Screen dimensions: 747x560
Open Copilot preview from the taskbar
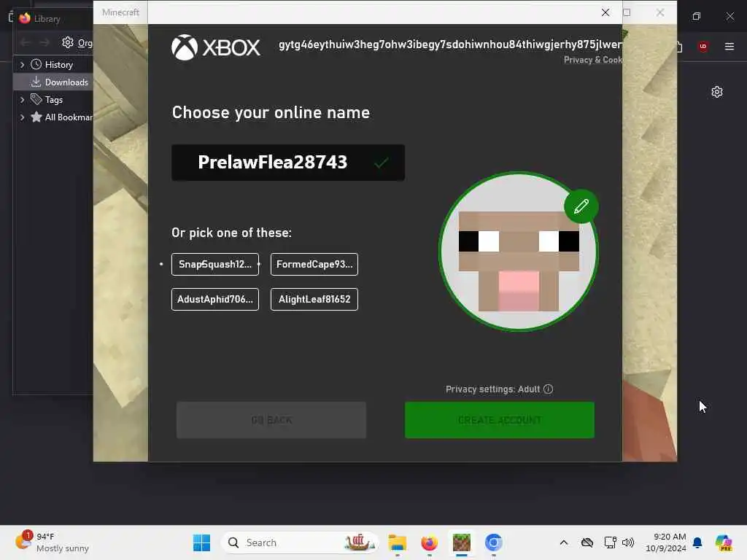click(x=724, y=542)
